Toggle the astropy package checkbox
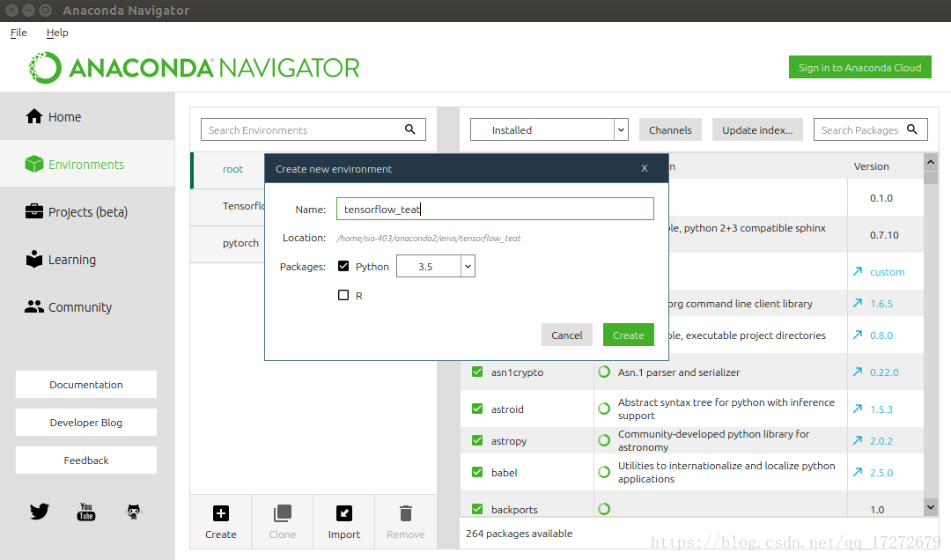 click(x=477, y=440)
